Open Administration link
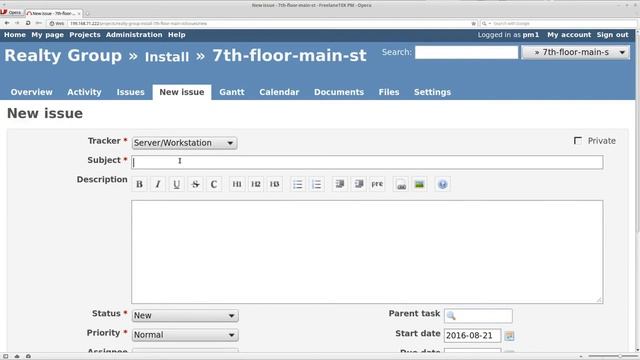This screenshot has width=640, height=360. (x=134, y=35)
